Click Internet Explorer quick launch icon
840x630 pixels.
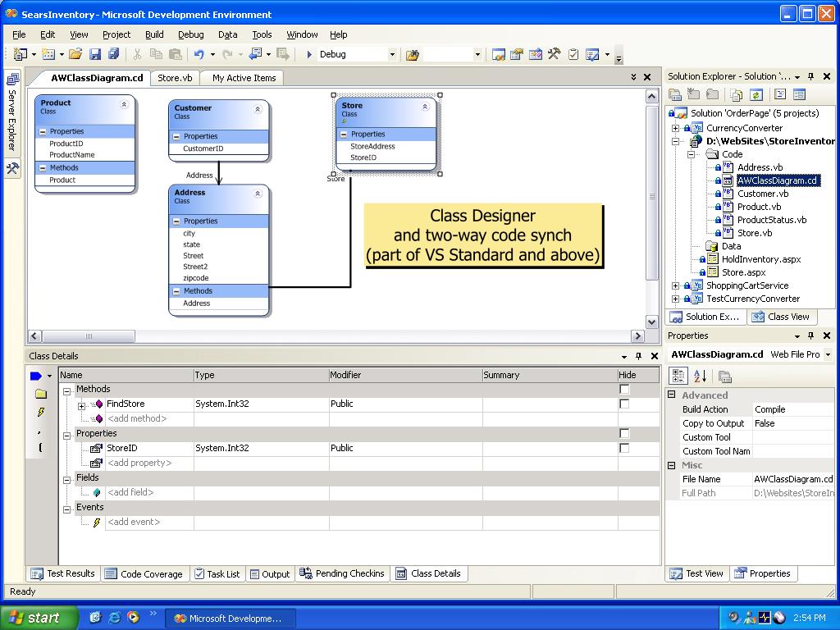click(115, 617)
